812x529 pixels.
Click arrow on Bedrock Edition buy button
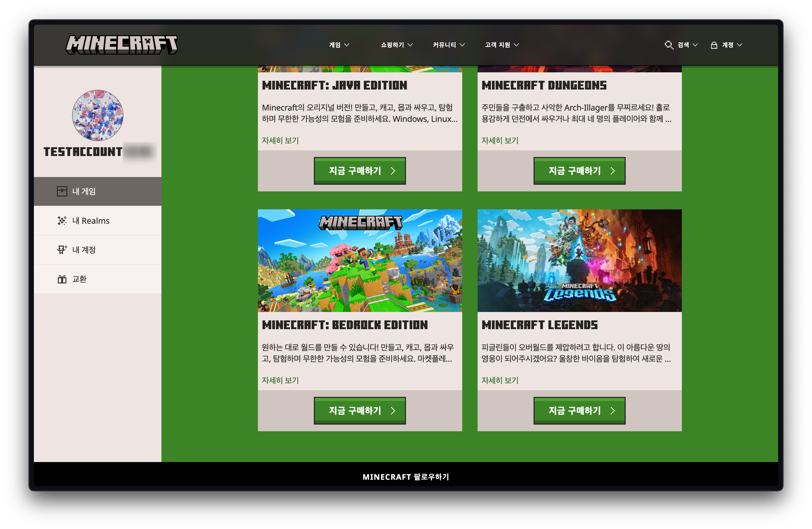click(393, 411)
